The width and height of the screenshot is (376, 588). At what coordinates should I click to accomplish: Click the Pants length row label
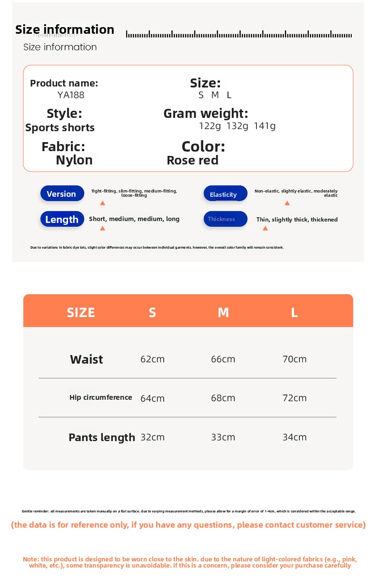[102, 437]
